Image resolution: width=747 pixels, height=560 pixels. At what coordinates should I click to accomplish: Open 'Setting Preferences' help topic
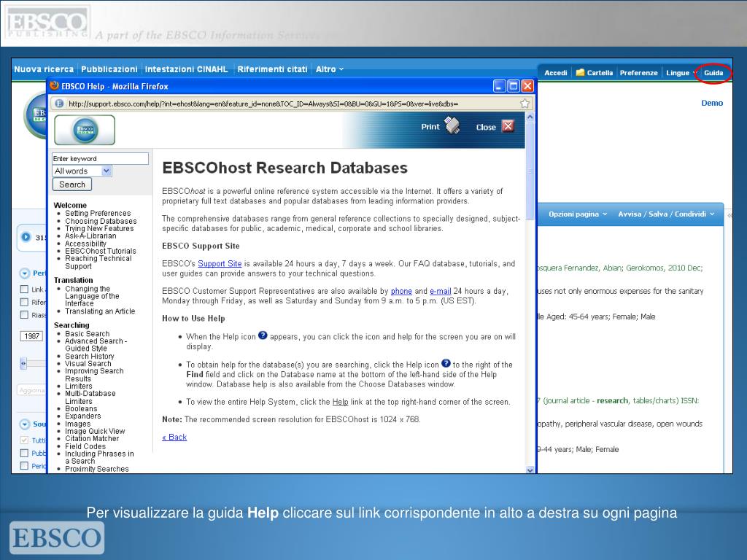(x=98, y=214)
